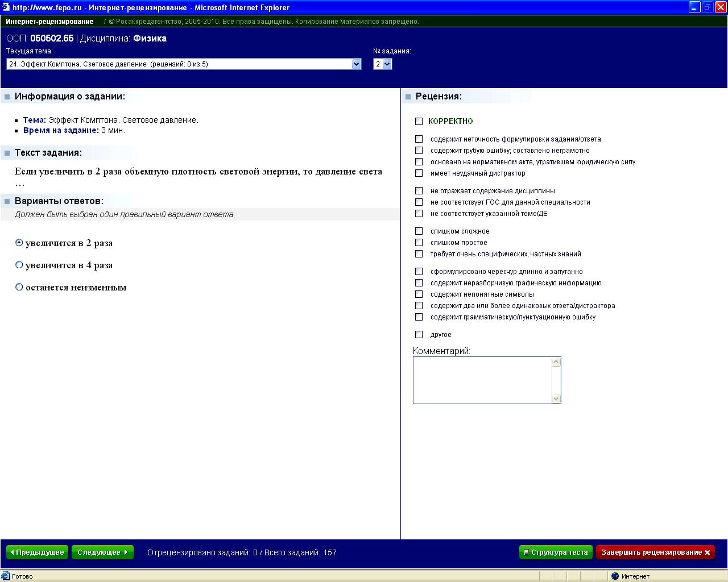Check 'содержит непонятные символы' checkbox
Image resolution: width=728 pixels, height=582 pixels.
(x=419, y=294)
